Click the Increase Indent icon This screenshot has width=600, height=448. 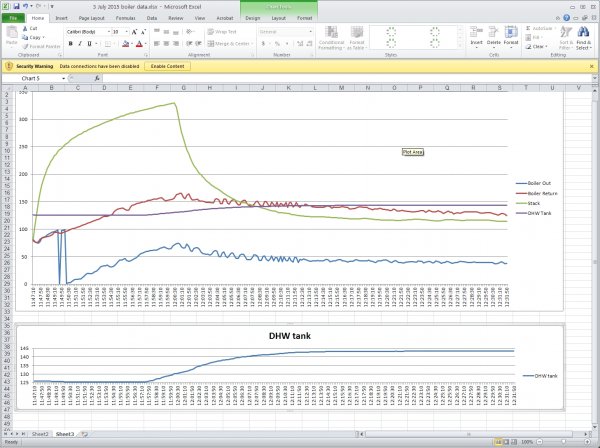tap(198, 44)
